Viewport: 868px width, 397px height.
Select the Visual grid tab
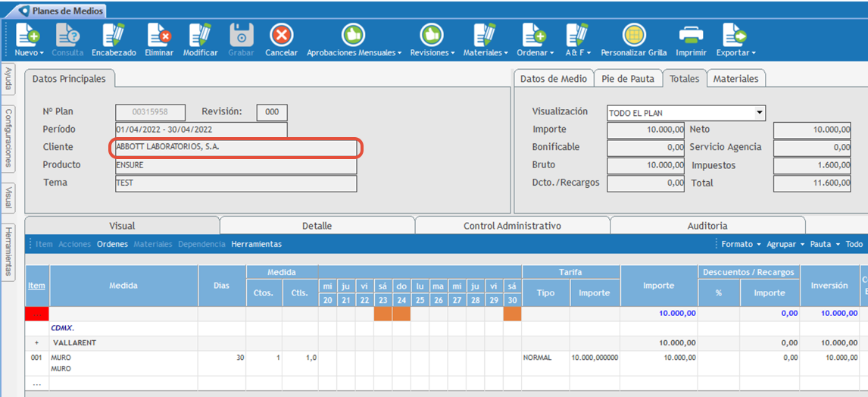point(123,226)
